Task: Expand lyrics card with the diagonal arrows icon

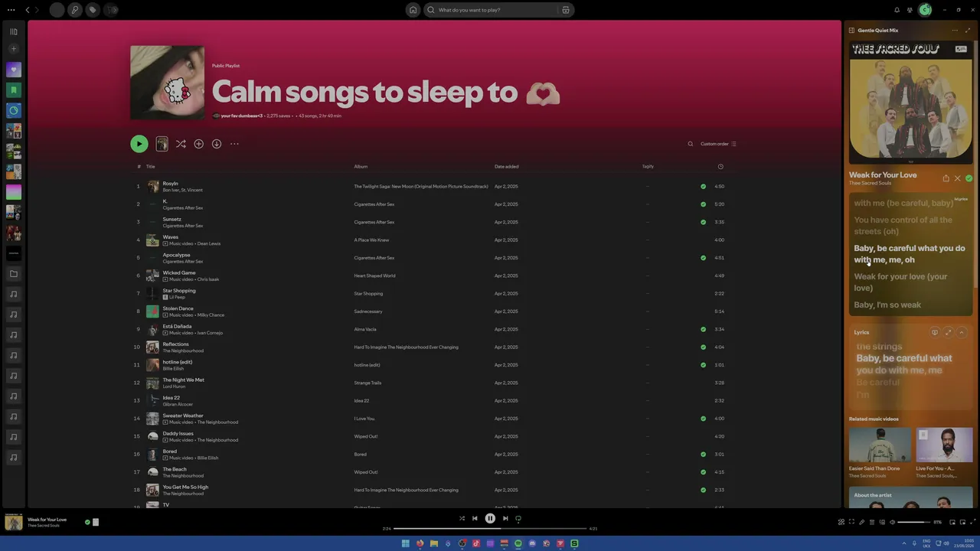Action: point(948,332)
